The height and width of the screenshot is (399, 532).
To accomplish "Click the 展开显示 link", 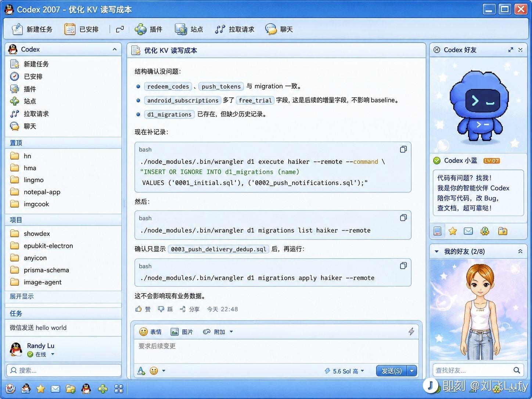I will coord(21,296).
